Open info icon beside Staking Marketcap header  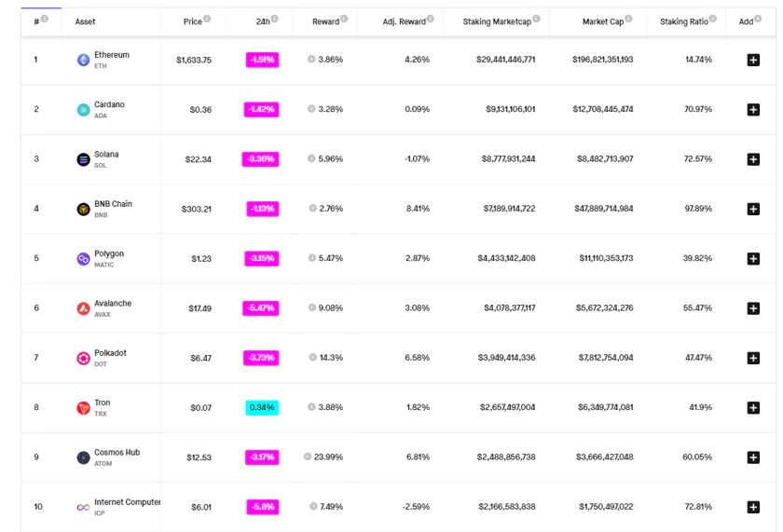pyautogui.click(x=536, y=19)
